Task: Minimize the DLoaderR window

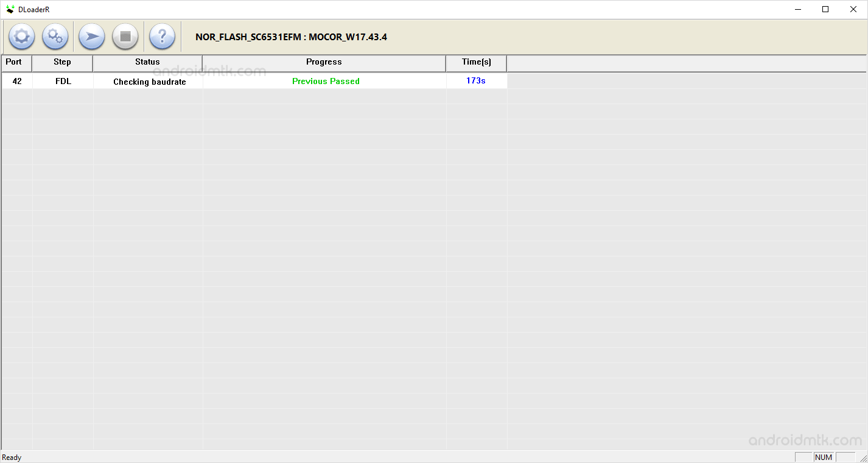Action: click(x=797, y=9)
